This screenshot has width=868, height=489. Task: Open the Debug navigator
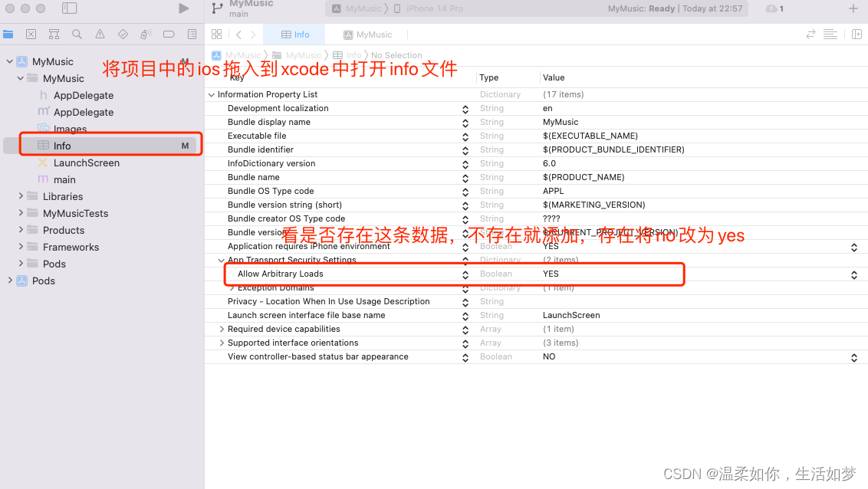tap(146, 34)
